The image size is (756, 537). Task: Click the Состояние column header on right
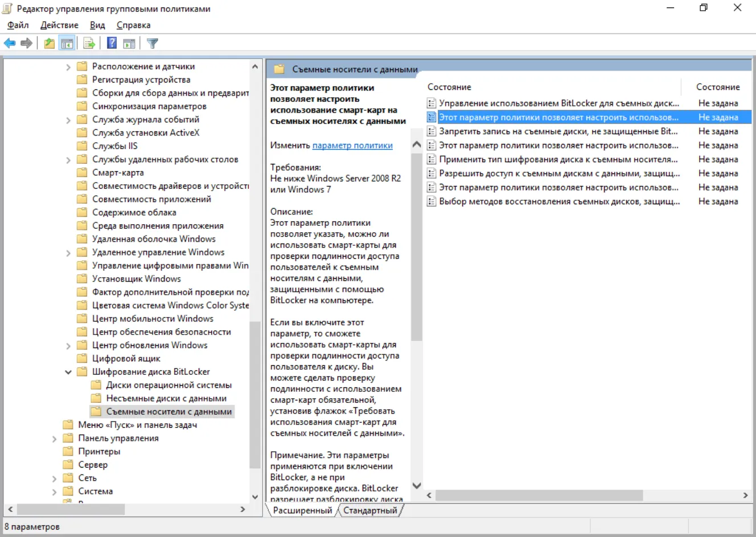tap(718, 87)
